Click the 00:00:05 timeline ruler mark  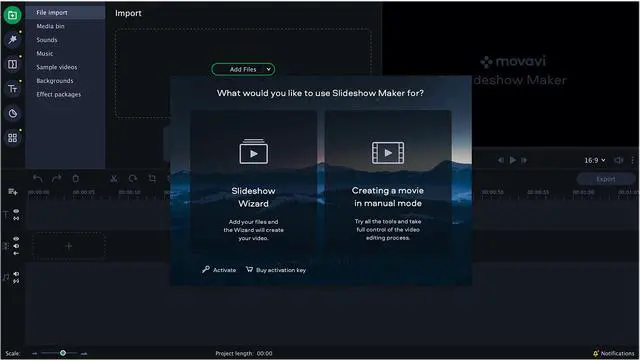[84, 192]
